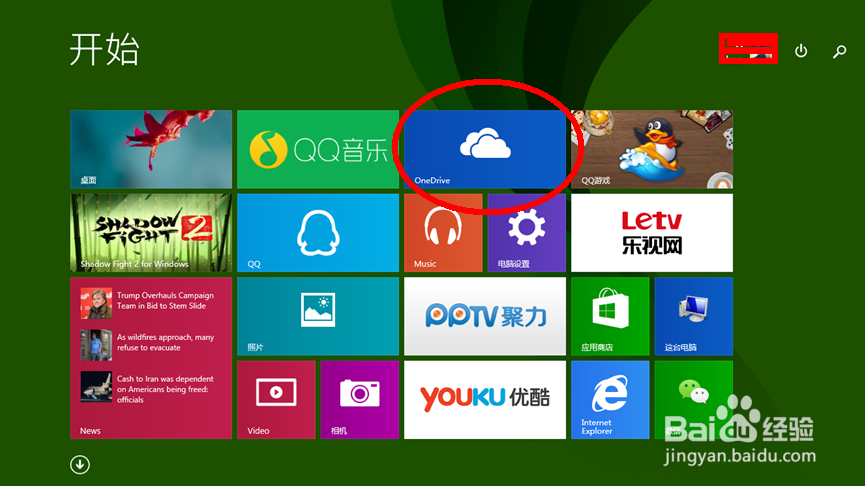
Task: Launch the Letv 乐视网 tile
Action: point(652,233)
